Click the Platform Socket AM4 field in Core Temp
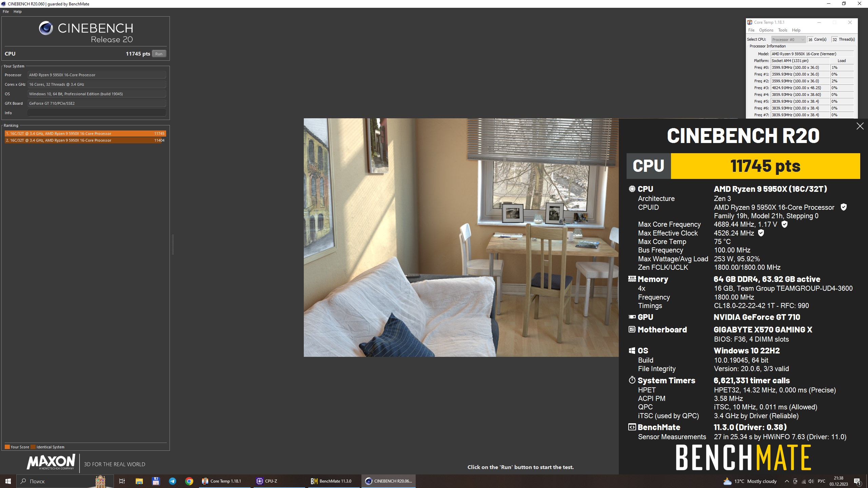The height and width of the screenshot is (488, 868). tap(800, 61)
